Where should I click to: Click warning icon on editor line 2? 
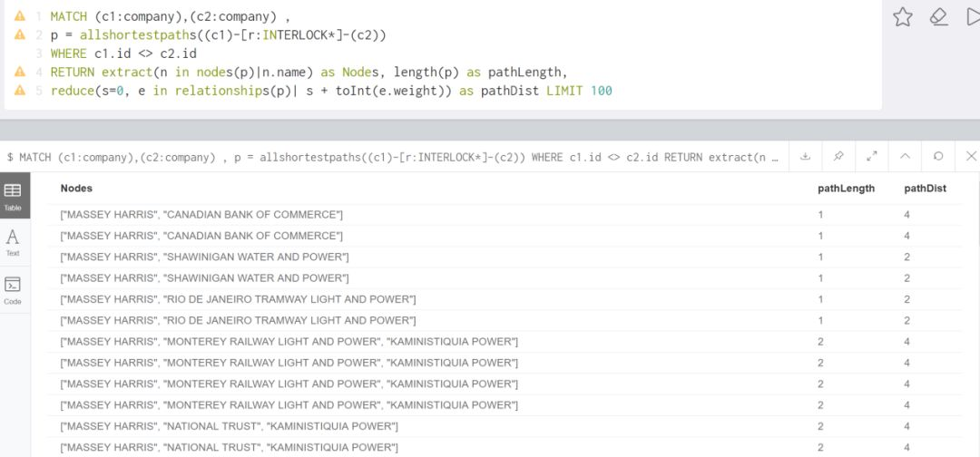click(20, 35)
